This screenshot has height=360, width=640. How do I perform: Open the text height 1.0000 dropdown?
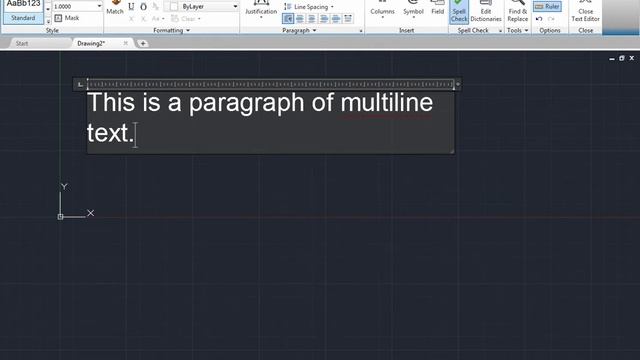(99, 7)
